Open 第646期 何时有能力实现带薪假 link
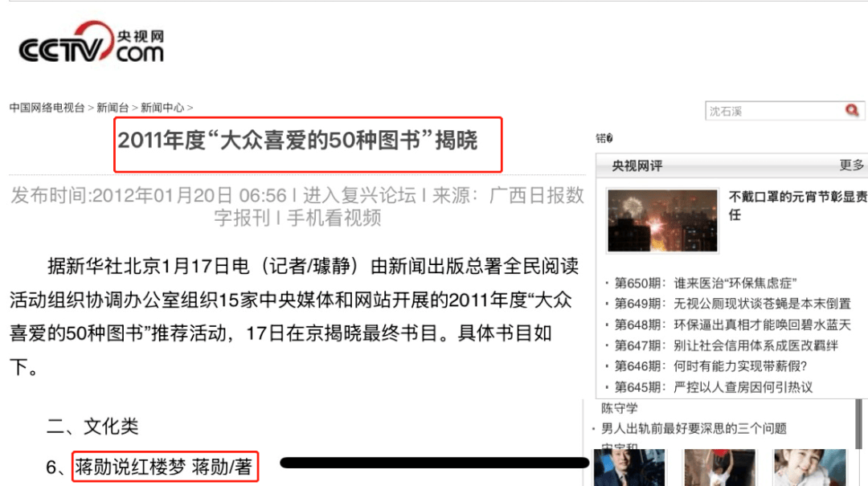This screenshot has height=486, width=868. tap(710, 366)
